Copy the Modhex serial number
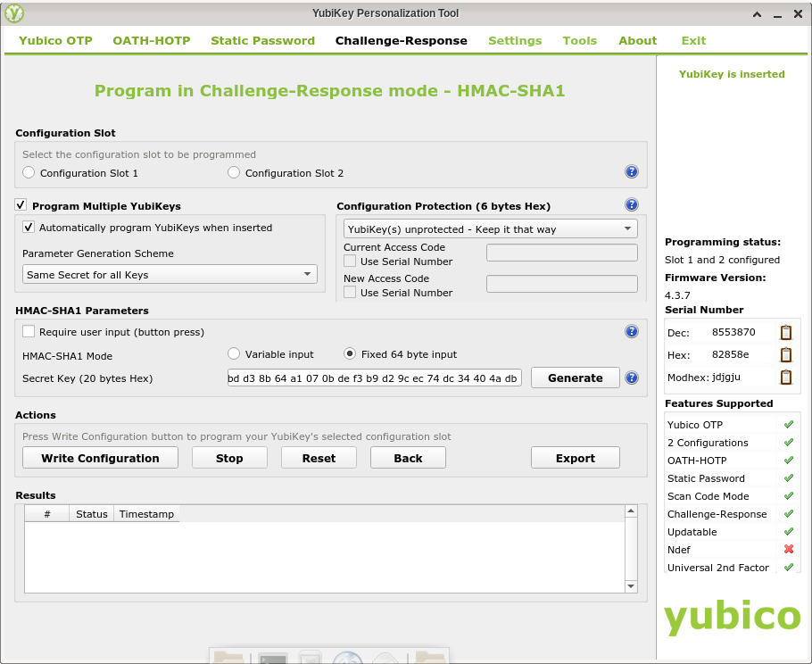Image resolution: width=812 pixels, height=664 pixels. pos(785,377)
